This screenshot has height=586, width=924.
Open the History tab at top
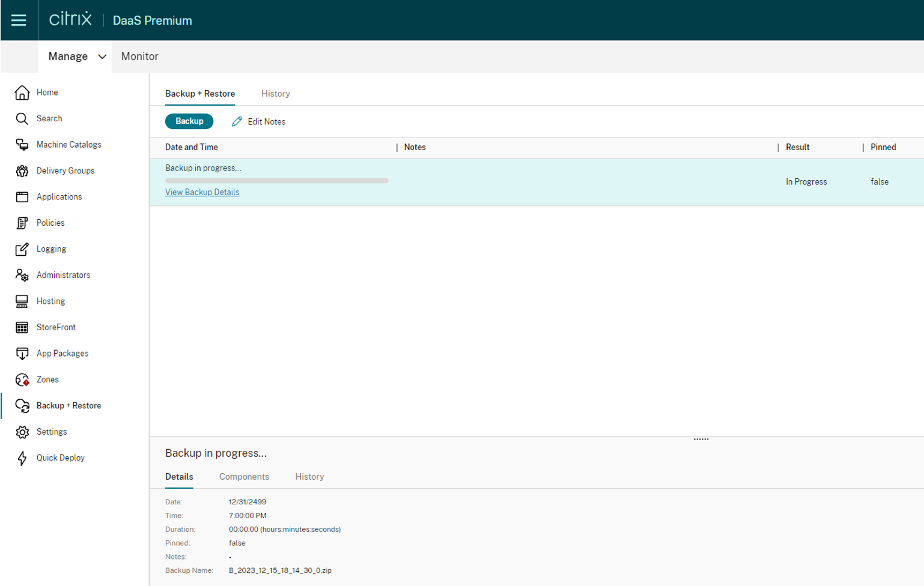click(275, 94)
